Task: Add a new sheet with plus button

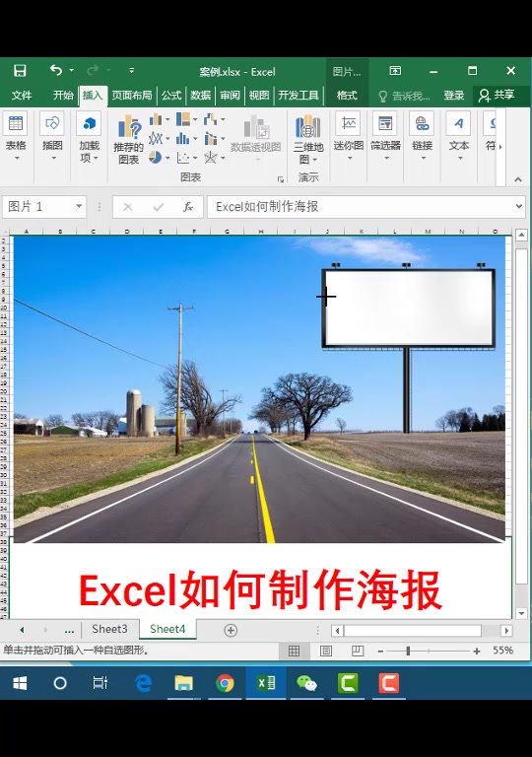Action: pyautogui.click(x=231, y=630)
